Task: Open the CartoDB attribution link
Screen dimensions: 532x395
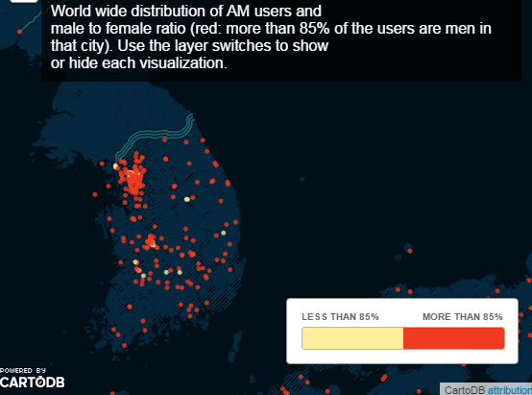Action: [510, 390]
